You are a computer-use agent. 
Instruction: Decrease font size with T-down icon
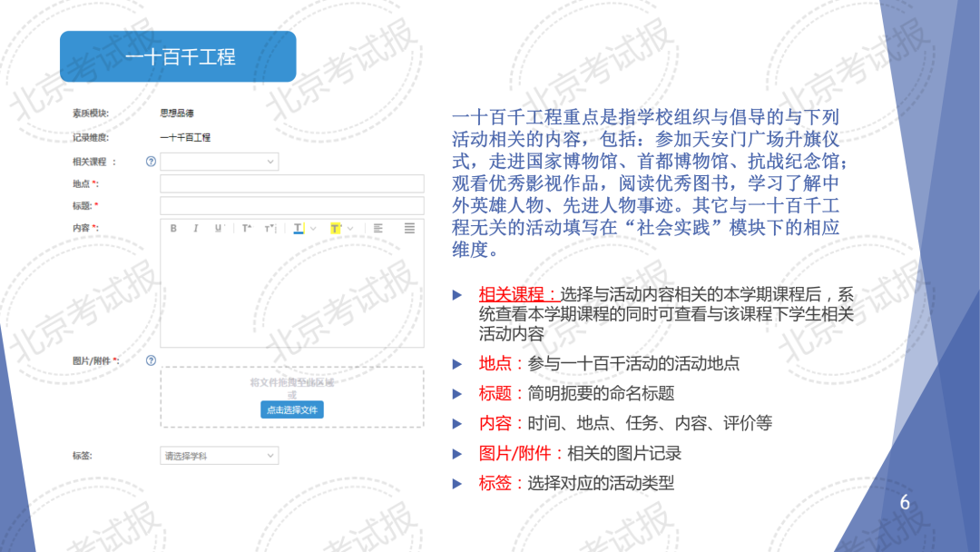[x=269, y=229]
